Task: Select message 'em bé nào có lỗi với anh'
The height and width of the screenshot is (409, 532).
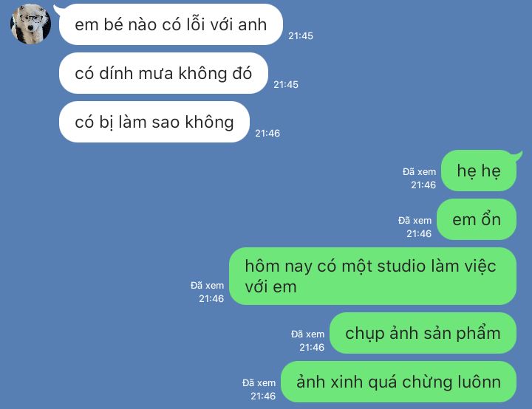Action: 171,24
